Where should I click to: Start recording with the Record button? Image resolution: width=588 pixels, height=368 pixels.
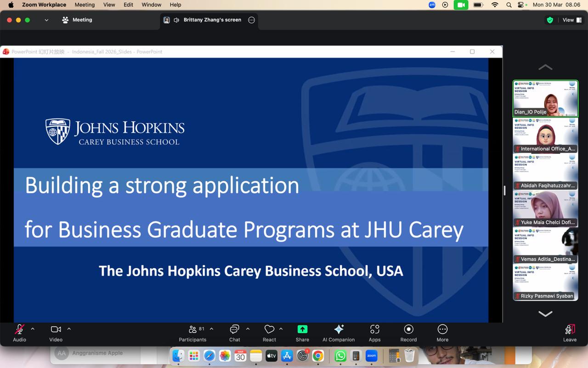pyautogui.click(x=408, y=333)
